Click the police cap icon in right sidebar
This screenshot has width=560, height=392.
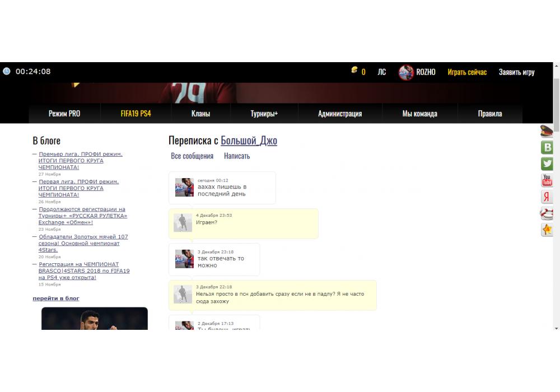coord(547,132)
